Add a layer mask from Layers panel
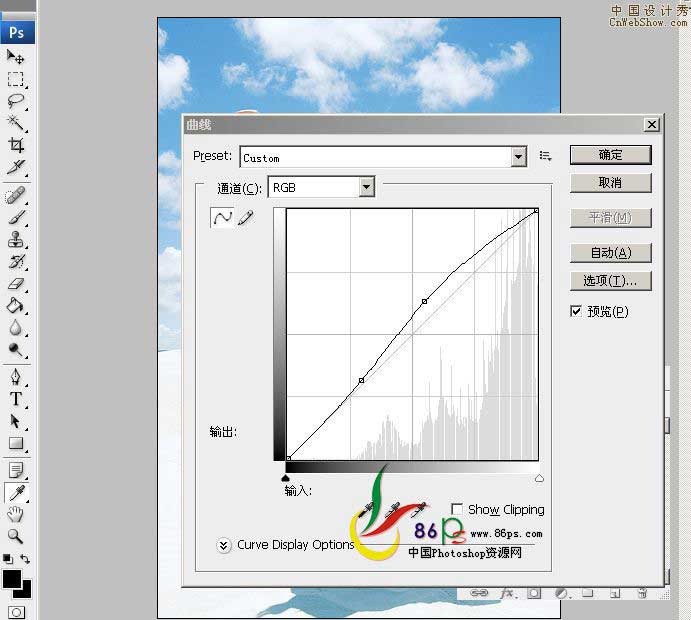 (x=534, y=593)
